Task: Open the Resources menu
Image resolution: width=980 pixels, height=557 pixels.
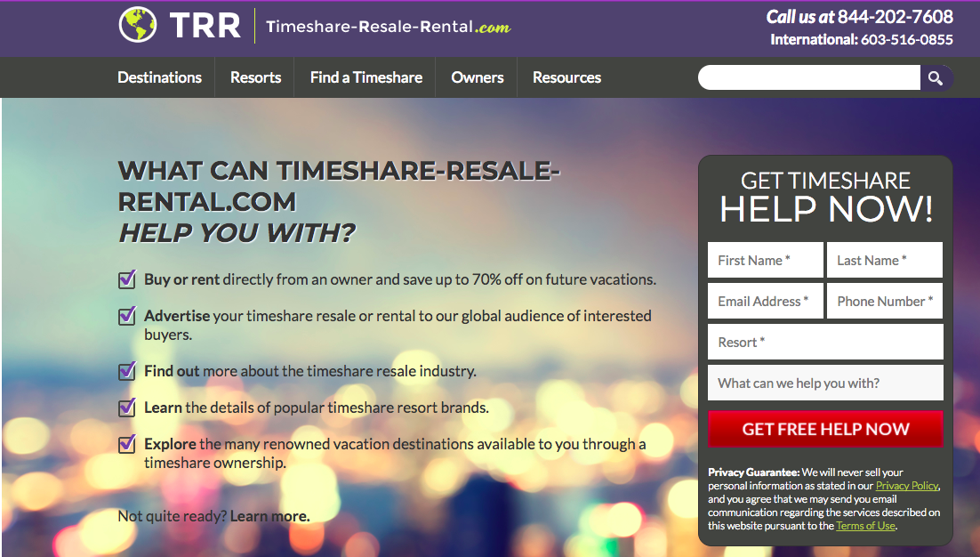Action: coord(566,77)
